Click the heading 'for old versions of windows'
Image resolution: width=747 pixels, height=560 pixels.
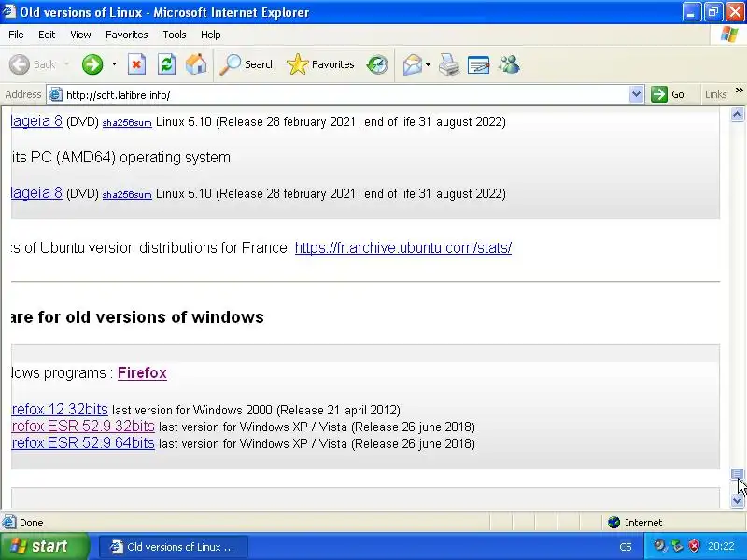pos(150,317)
